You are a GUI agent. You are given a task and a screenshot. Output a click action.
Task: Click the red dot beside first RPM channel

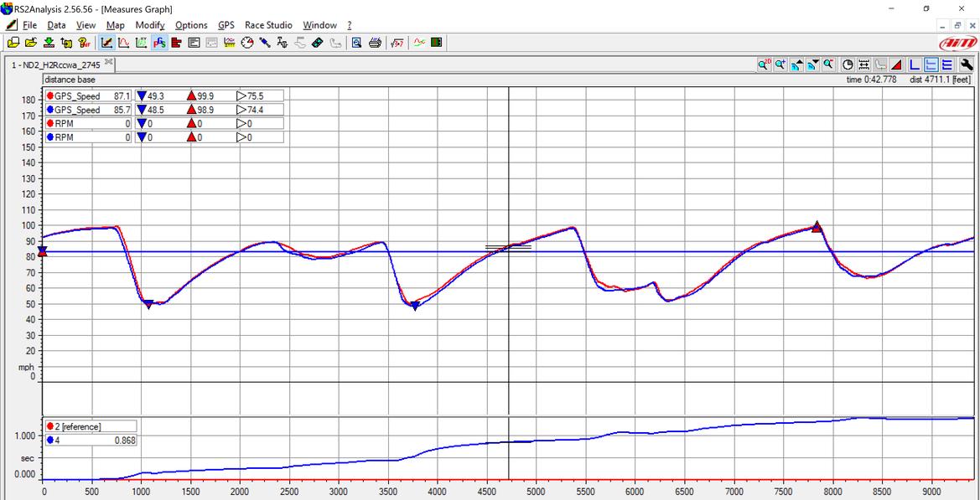coord(50,123)
